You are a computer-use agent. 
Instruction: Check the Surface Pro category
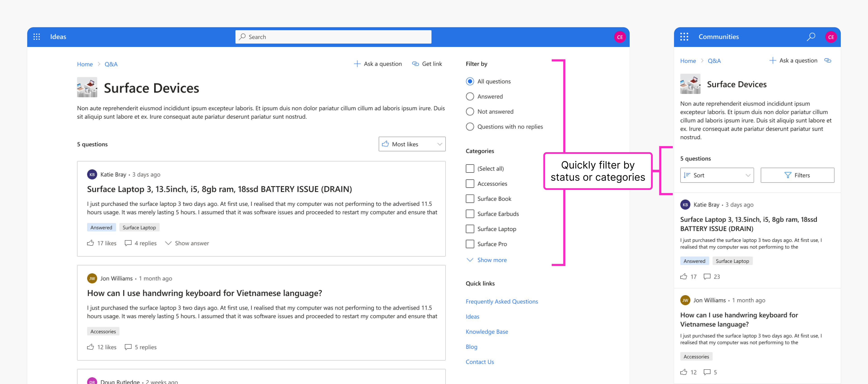point(470,244)
